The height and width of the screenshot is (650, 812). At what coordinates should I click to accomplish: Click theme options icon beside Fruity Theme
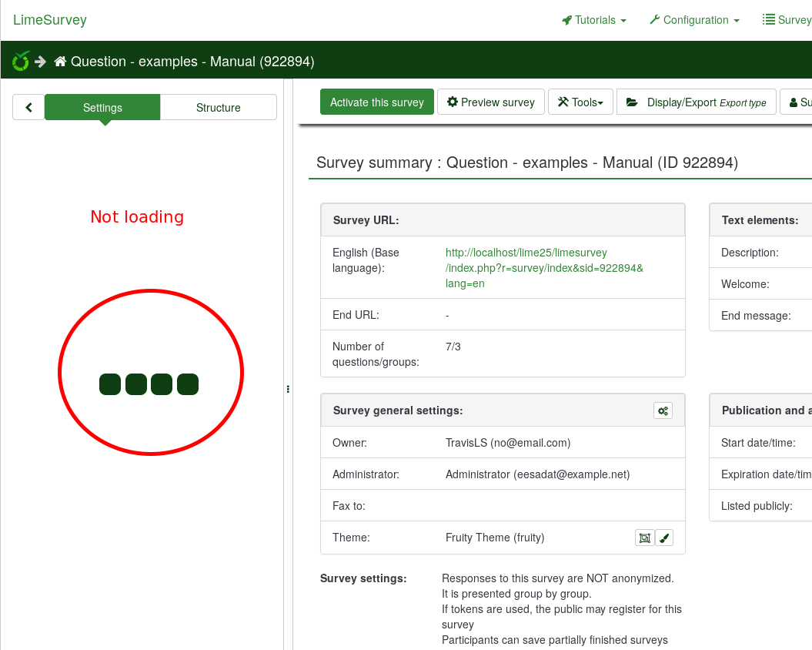click(x=644, y=538)
